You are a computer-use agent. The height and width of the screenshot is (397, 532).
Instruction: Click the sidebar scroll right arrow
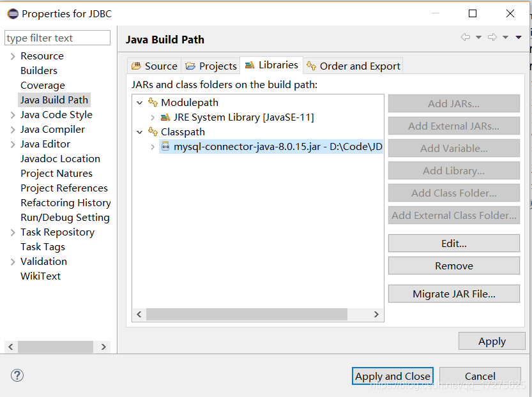click(x=104, y=347)
